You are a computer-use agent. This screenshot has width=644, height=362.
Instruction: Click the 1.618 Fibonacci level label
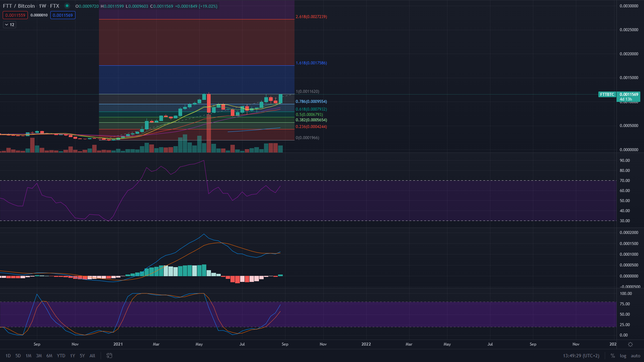(311, 63)
